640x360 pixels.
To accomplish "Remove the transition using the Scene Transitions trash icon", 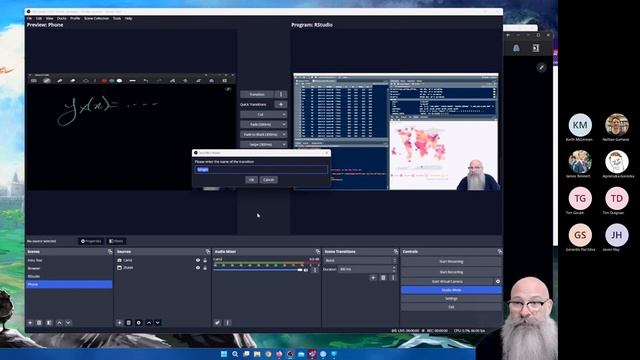I will tap(383, 278).
